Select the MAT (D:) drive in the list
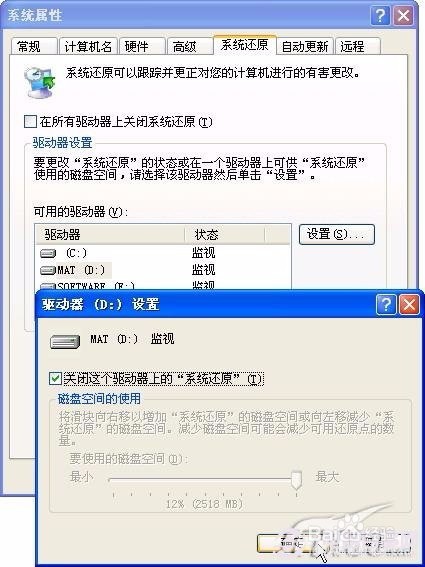 73,270
